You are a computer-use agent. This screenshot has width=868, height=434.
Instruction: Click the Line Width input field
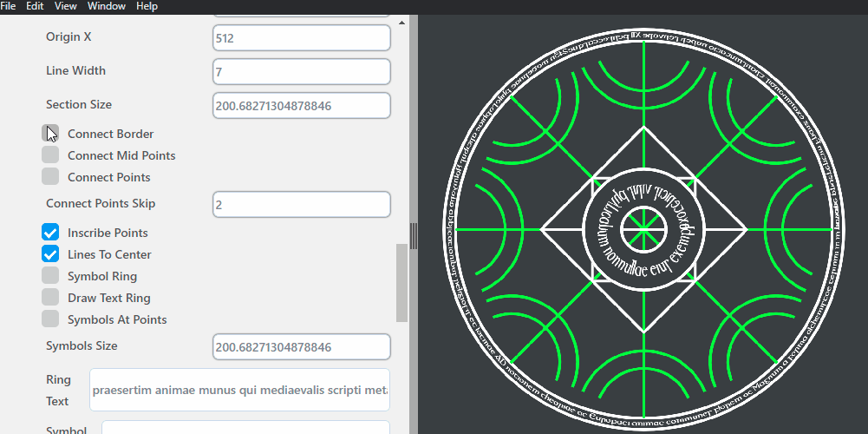pos(302,72)
